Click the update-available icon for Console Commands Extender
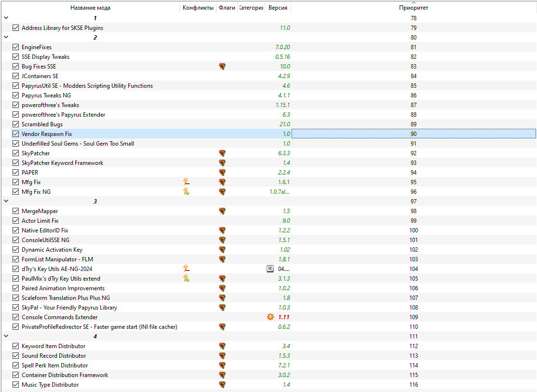Viewport: 537px width, 392px height. coord(270,317)
